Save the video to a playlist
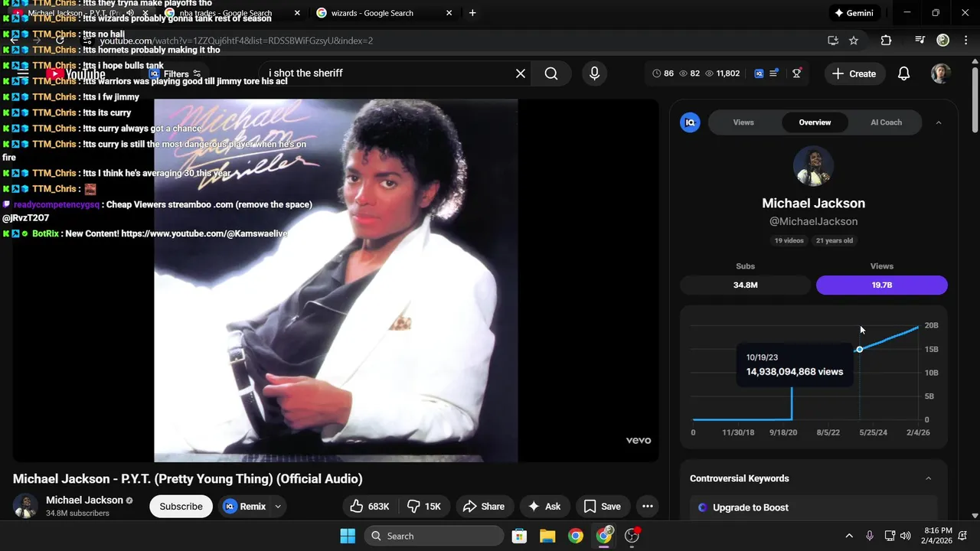 point(602,507)
